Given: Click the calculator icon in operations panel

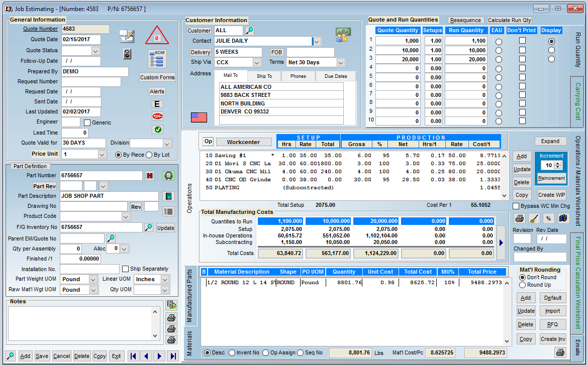Looking at the screenshot, I should [563, 218].
